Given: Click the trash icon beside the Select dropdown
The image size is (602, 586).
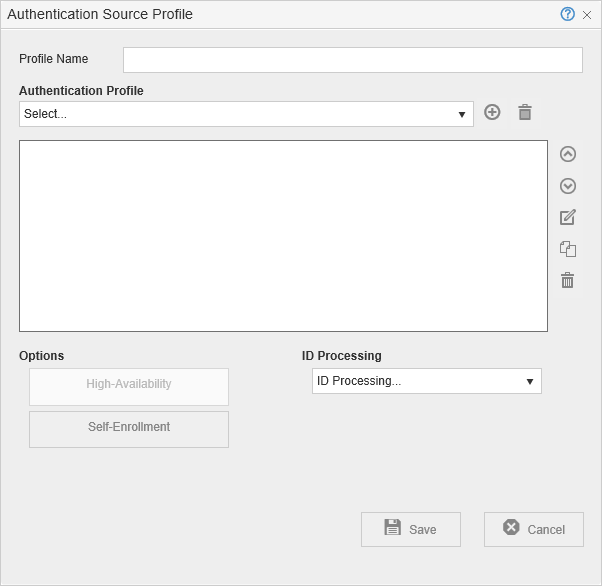Looking at the screenshot, I should pyautogui.click(x=525, y=112).
